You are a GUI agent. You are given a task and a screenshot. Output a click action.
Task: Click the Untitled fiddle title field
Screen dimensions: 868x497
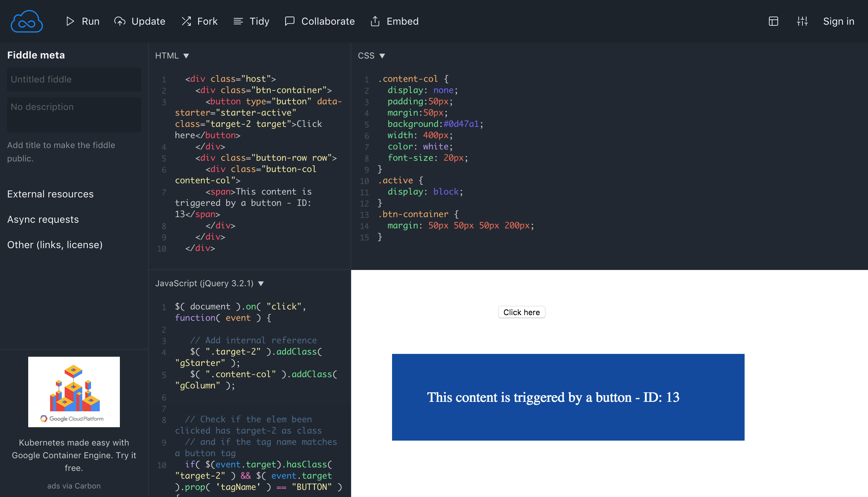click(74, 79)
